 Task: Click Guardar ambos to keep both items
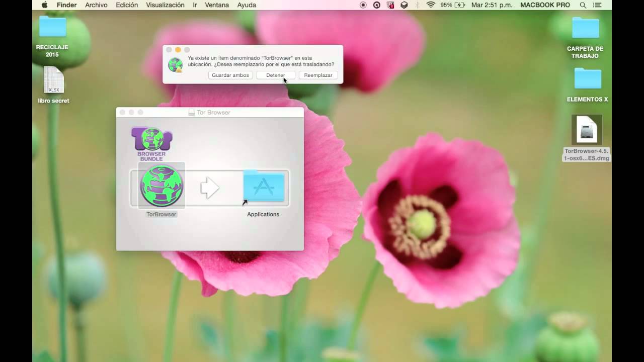point(230,75)
